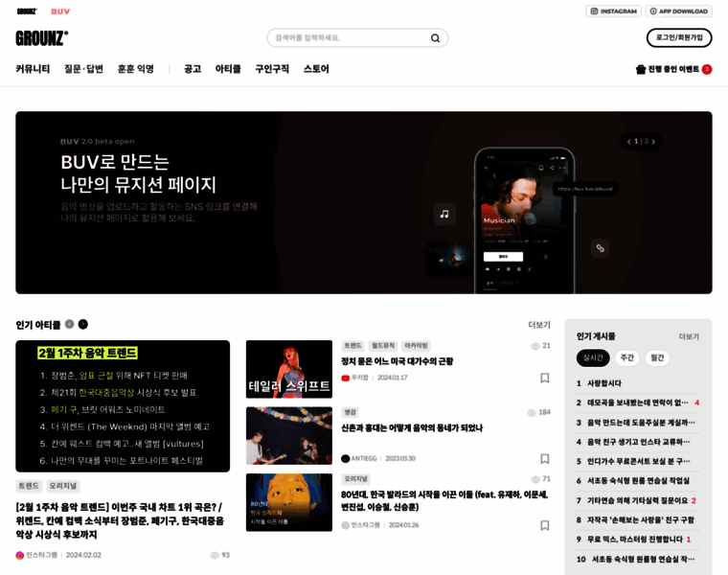Click the view count eye icon showing 93
728x575 pixels.
click(x=215, y=555)
